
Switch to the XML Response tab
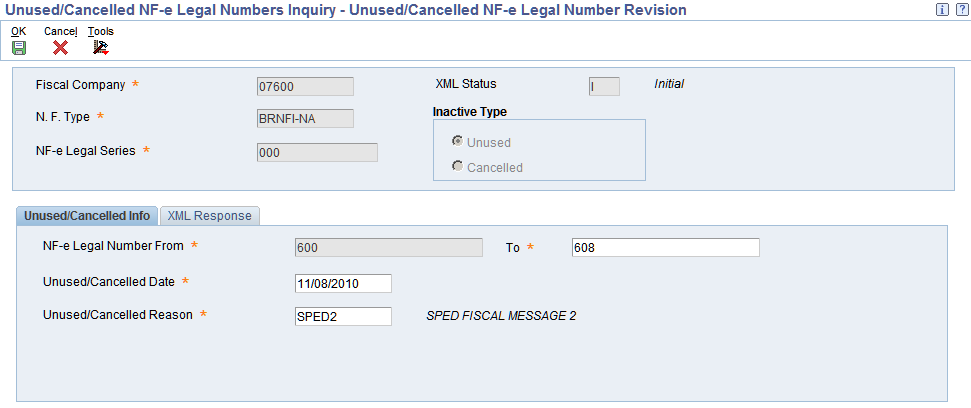pos(209,215)
